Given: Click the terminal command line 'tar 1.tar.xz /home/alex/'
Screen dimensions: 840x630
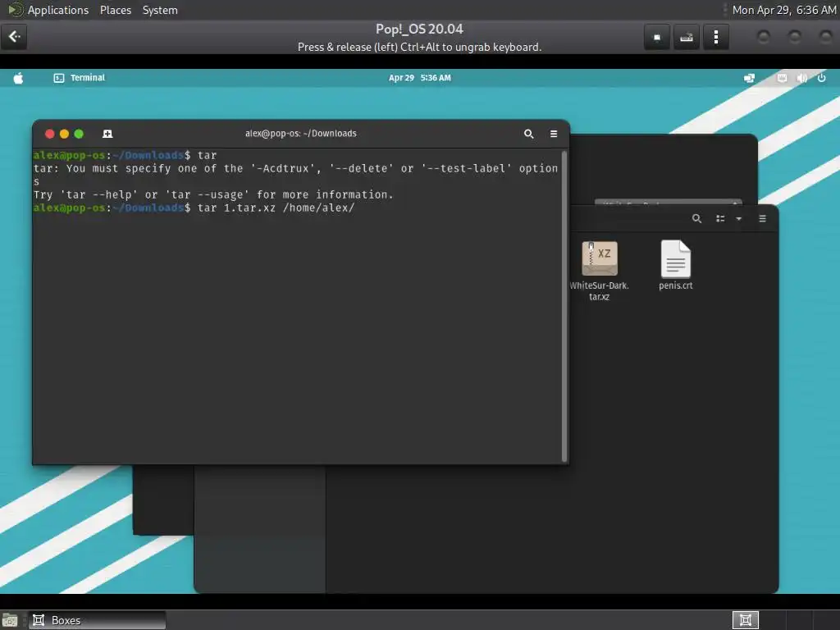Looking at the screenshot, I should (x=276, y=208).
